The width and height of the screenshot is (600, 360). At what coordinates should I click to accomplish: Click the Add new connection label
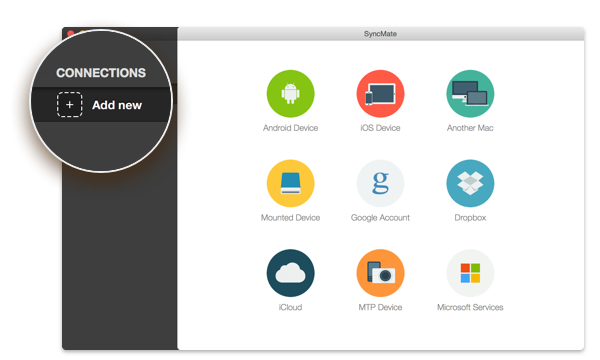(x=117, y=105)
